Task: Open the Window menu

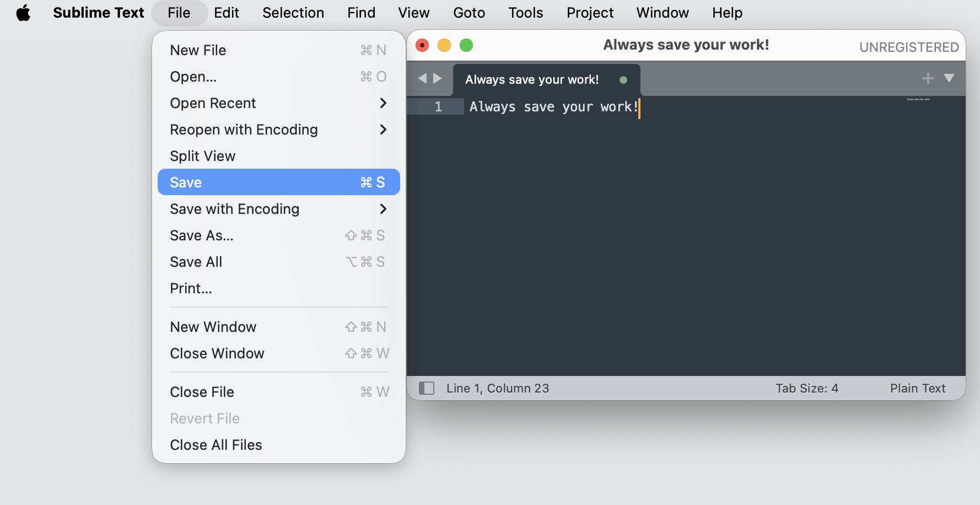Action: click(663, 13)
